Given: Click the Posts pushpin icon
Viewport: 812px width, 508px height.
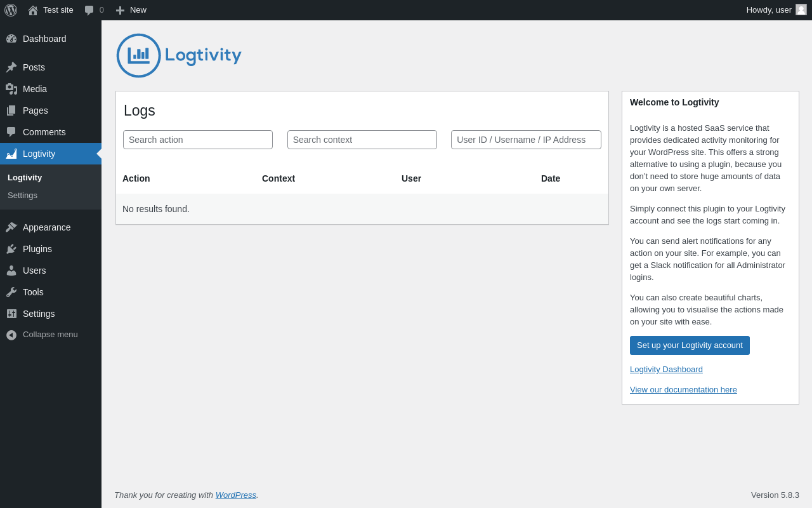Looking at the screenshot, I should click(x=11, y=67).
